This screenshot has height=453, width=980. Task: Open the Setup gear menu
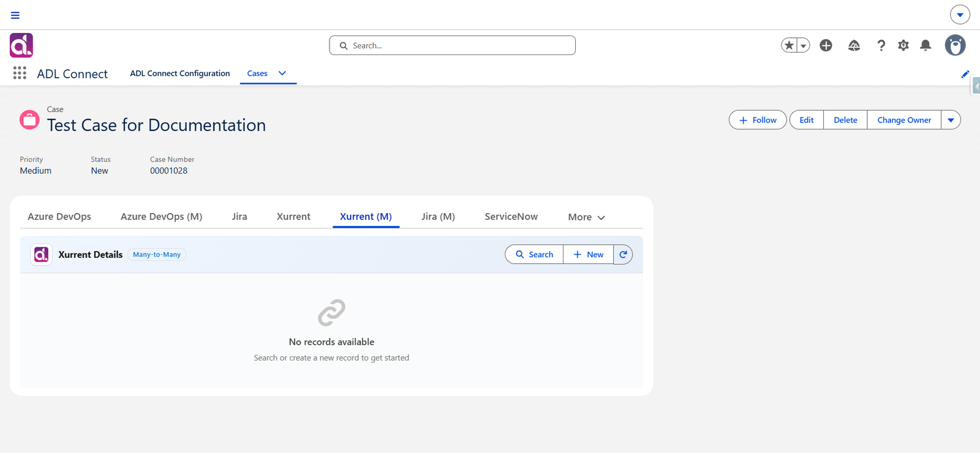(903, 45)
